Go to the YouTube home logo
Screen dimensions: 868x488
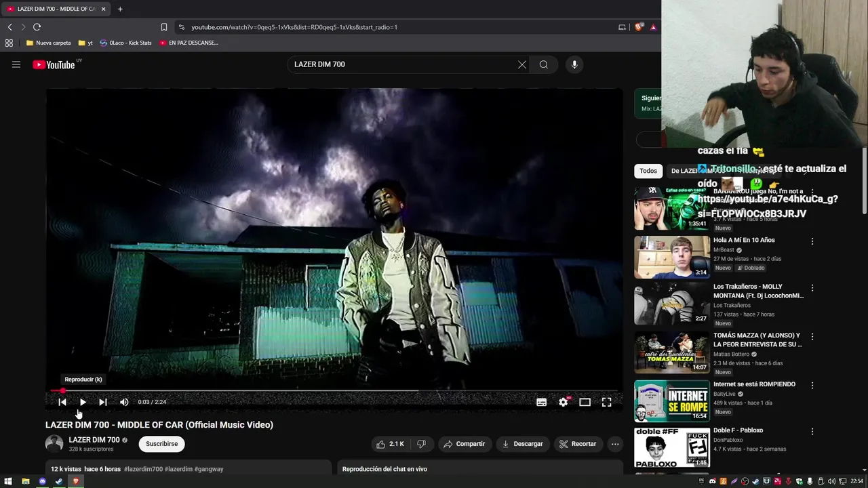pos(54,64)
